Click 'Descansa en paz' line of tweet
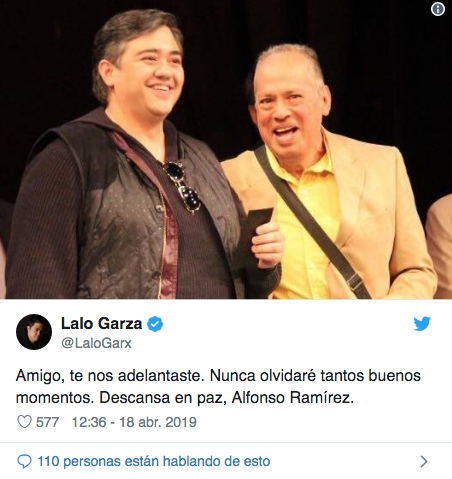Image resolution: width=452 pixels, height=479 pixels. (x=185, y=397)
